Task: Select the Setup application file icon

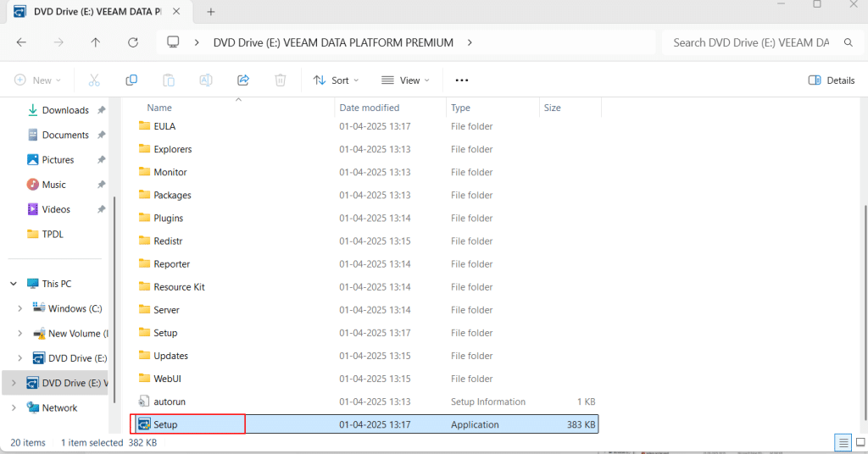Action: coord(144,424)
